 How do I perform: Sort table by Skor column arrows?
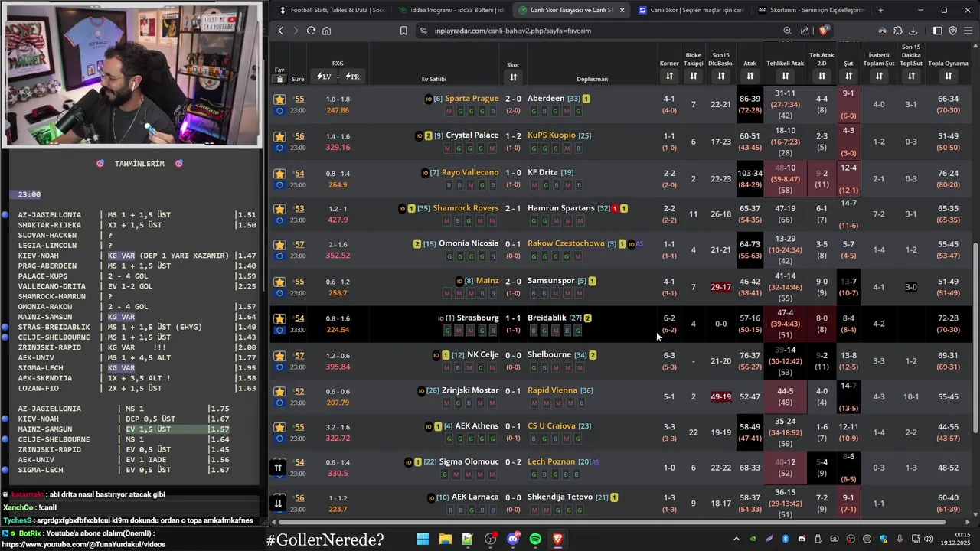pyautogui.click(x=513, y=77)
